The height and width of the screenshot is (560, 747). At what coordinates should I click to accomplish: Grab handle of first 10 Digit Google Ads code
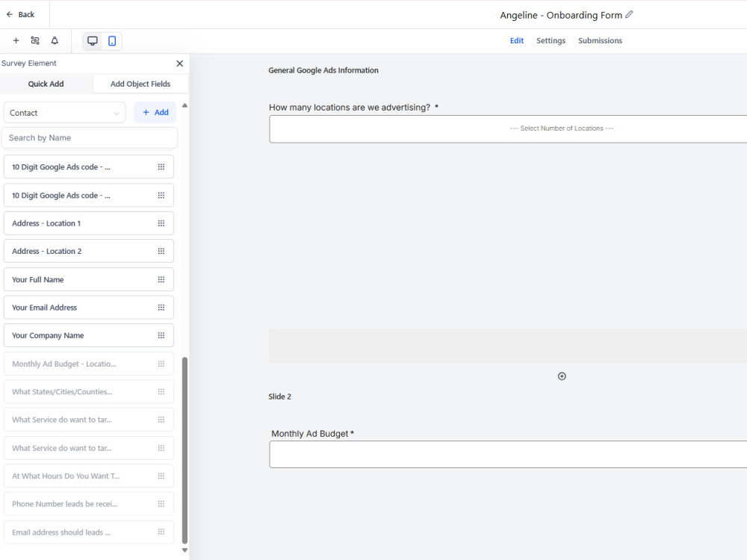coord(161,167)
